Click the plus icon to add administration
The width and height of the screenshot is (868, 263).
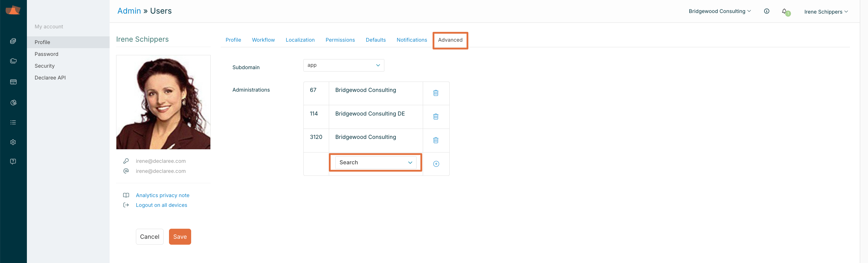[x=436, y=164]
